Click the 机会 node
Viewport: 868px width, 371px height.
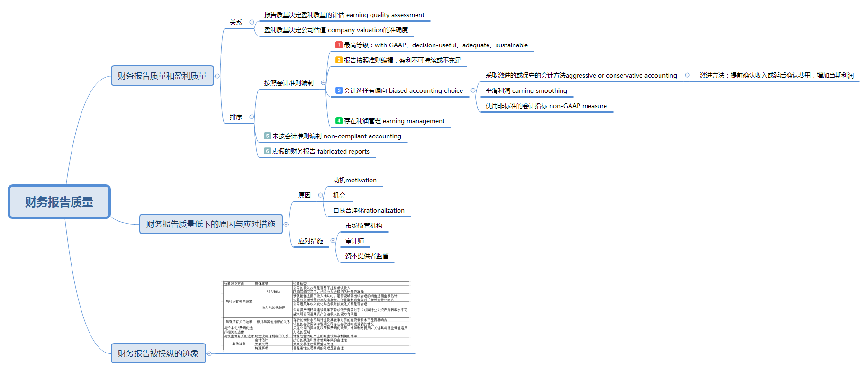[x=339, y=195]
